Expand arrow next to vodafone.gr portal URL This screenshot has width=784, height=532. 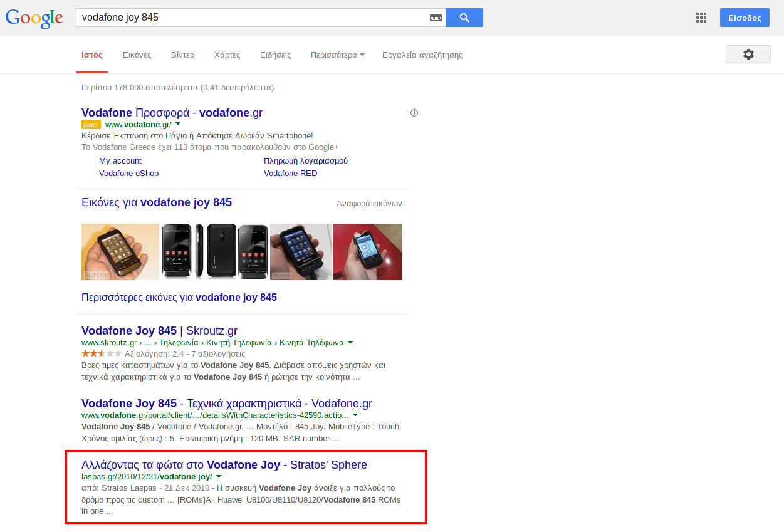pyautogui.click(x=355, y=415)
